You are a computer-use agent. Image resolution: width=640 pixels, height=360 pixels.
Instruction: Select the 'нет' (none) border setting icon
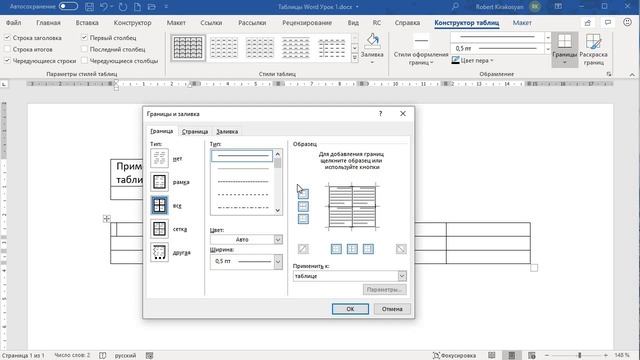(159, 158)
